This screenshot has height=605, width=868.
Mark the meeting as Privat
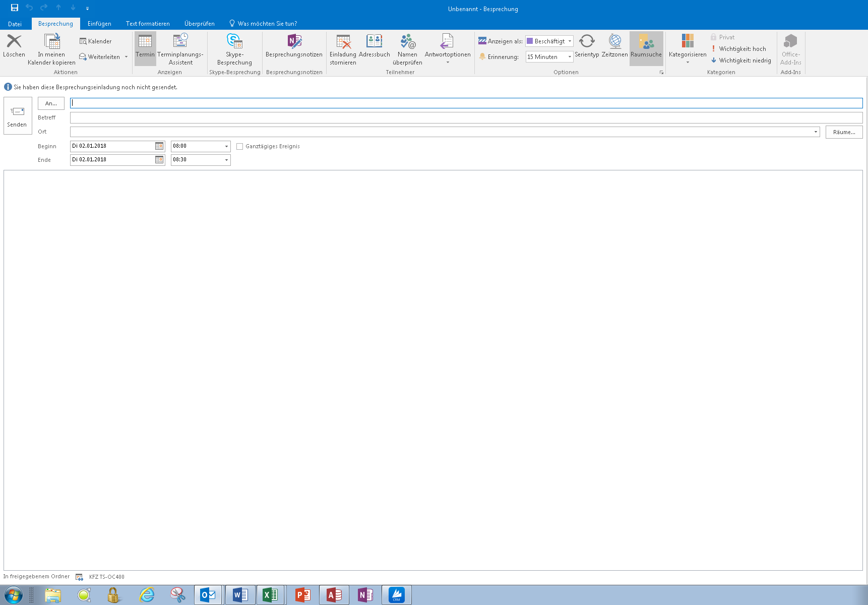722,37
